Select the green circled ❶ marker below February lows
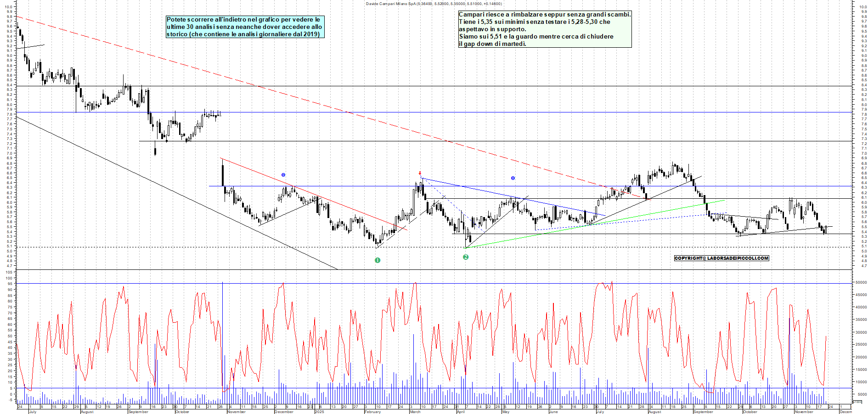868x414 pixels. tap(378, 260)
